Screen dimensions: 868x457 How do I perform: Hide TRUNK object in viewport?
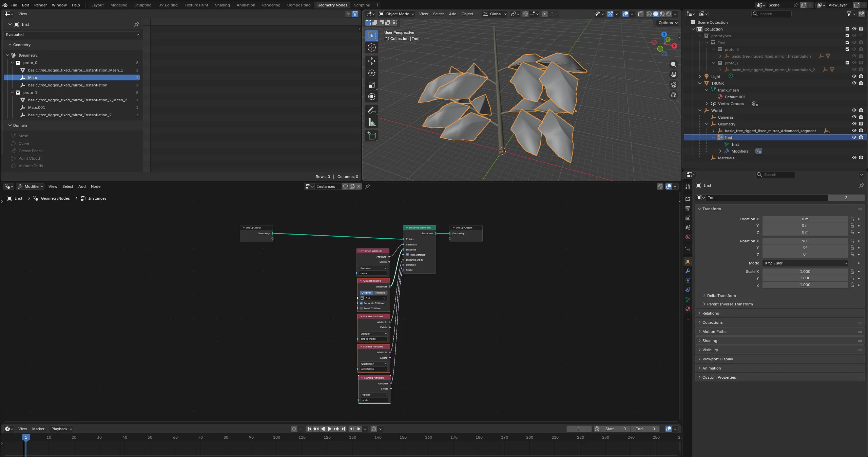854,83
